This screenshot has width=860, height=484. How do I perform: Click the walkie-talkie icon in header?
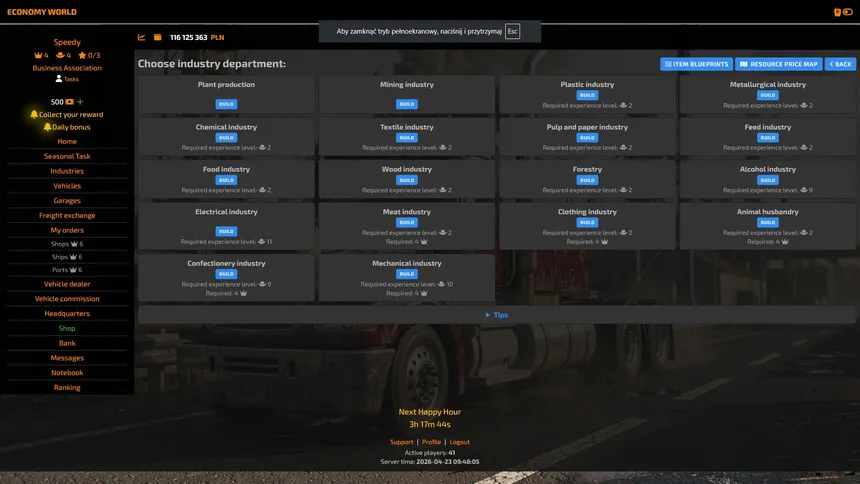coord(837,12)
